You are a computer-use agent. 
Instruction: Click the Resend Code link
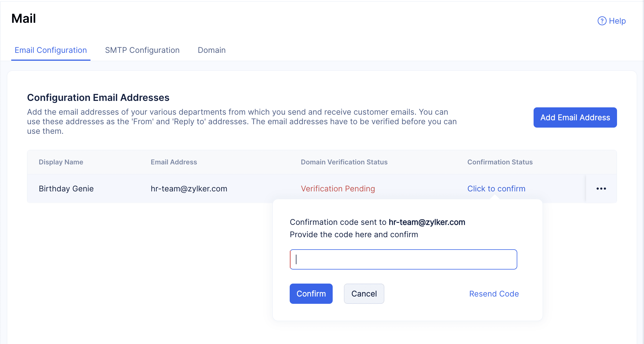494,294
